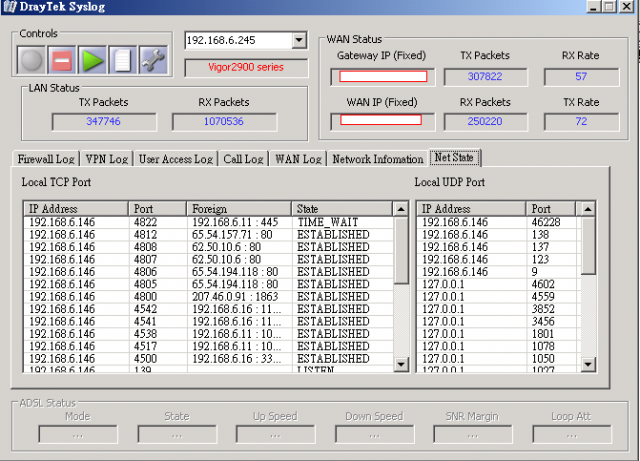Viewport: 640px width, 461px height.
Task: Click the TX Rate value 72
Action: (581, 122)
